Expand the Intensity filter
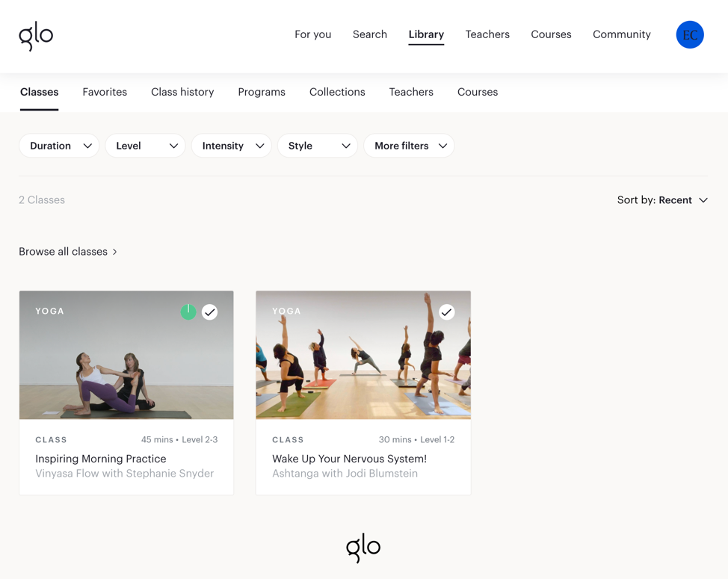The width and height of the screenshot is (728, 579). click(231, 146)
